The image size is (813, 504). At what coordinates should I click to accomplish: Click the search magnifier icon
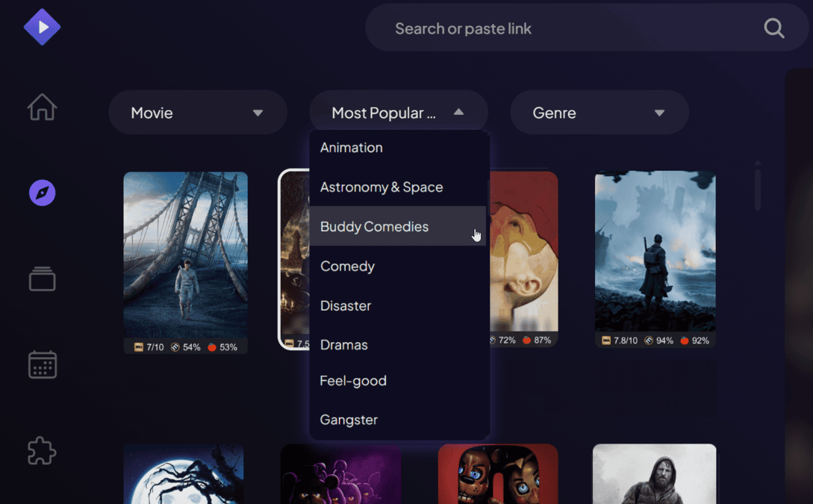coord(773,28)
